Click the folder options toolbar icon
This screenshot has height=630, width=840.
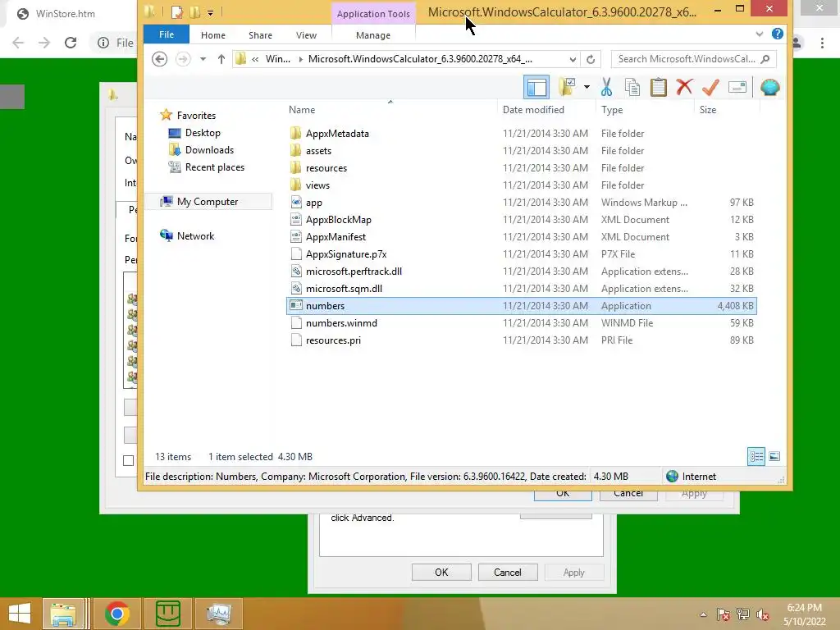coord(567,87)
